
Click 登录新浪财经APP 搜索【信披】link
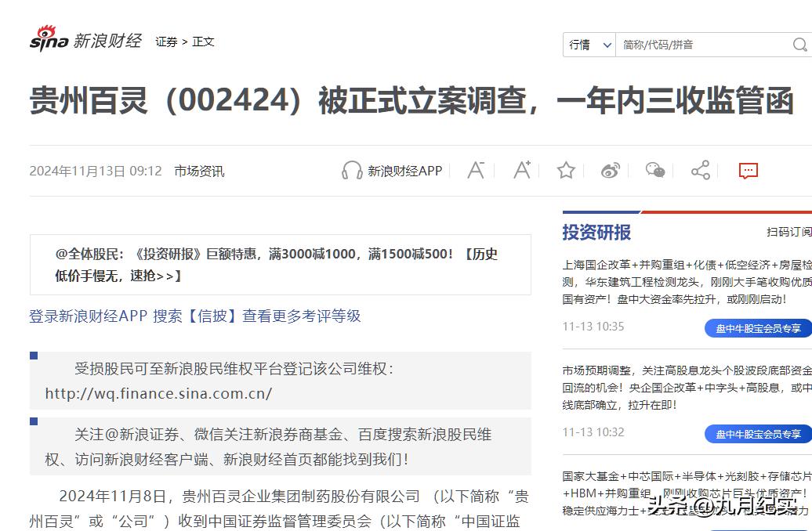pos(195,316)
